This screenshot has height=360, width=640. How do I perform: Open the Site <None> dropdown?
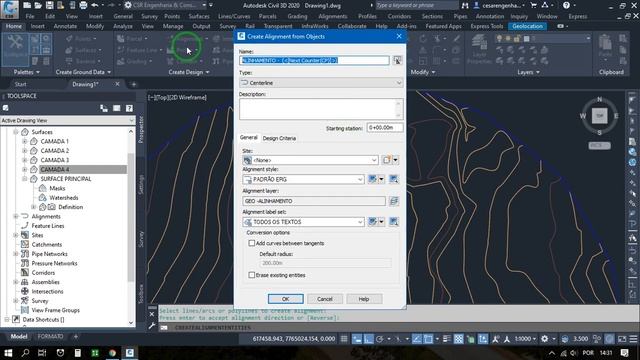pos(311,160)
